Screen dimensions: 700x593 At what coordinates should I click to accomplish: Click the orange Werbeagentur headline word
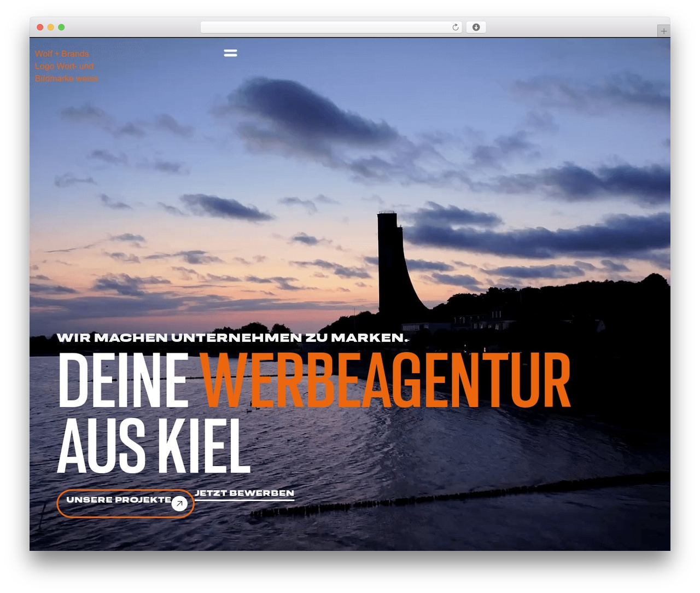point(385,380)
